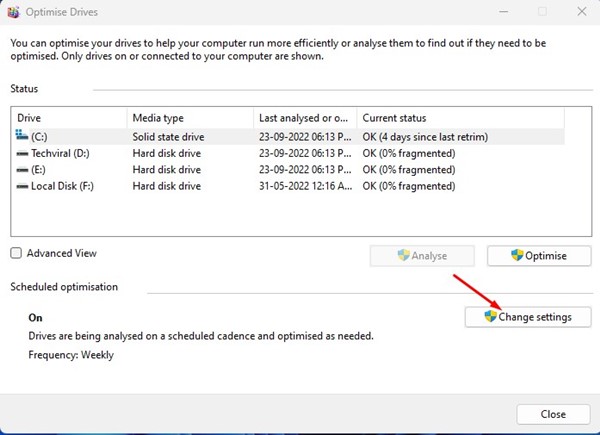Close the window with the title bar X

tap(582, 11)
